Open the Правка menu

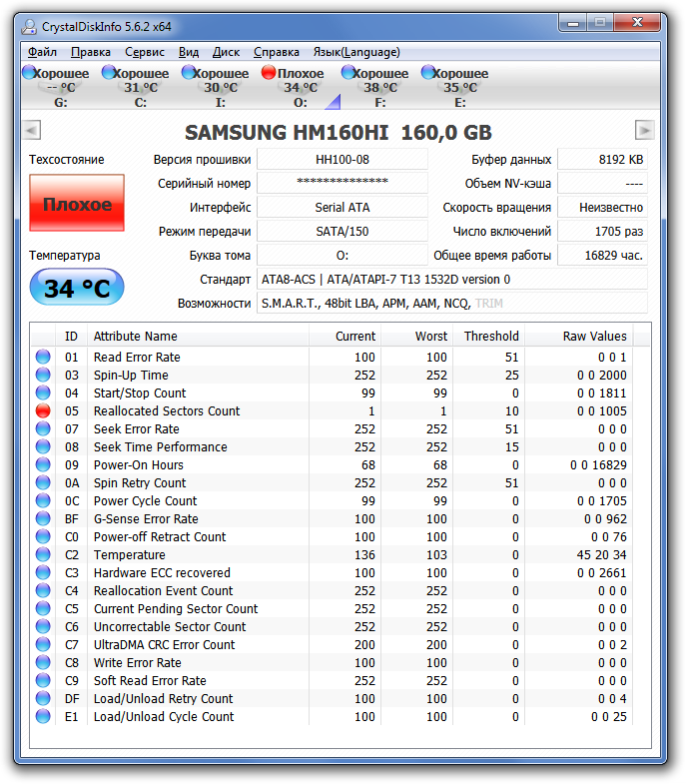pos(91,52)
